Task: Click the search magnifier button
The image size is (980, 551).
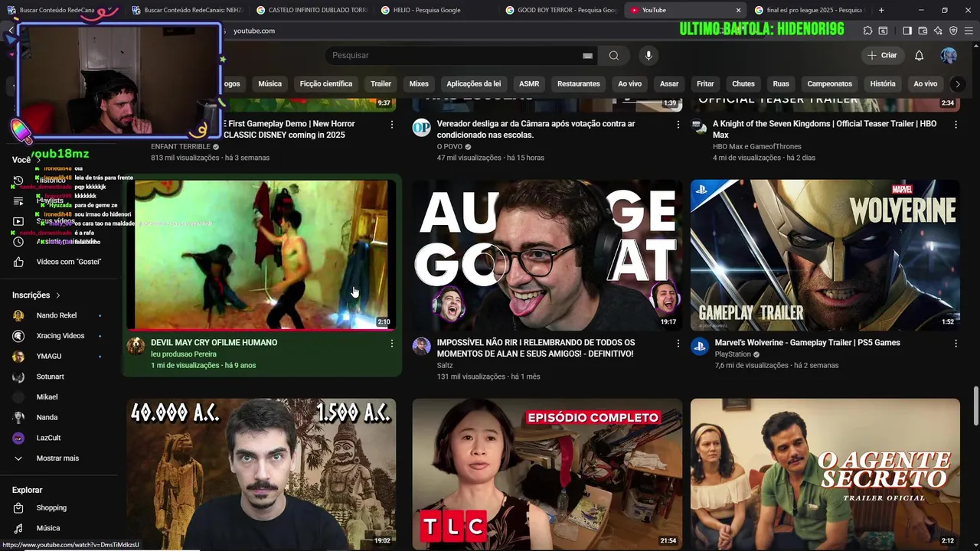Action: pos(613,55)
